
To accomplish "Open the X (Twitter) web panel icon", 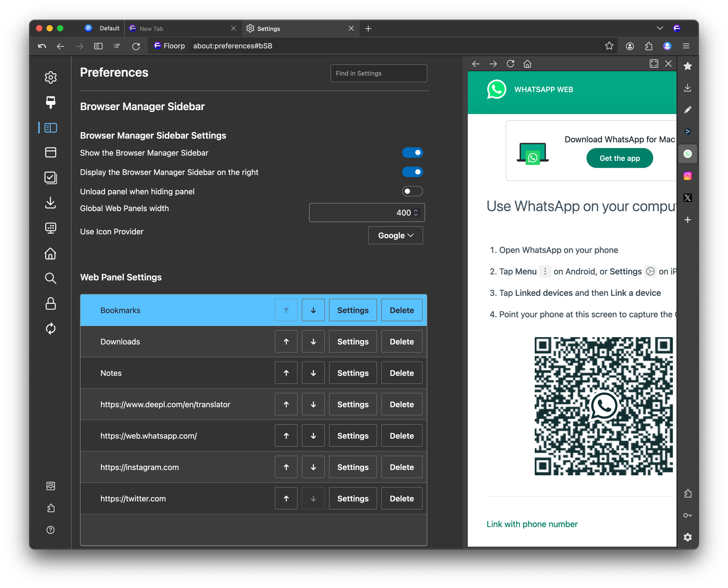I will 688,198.
